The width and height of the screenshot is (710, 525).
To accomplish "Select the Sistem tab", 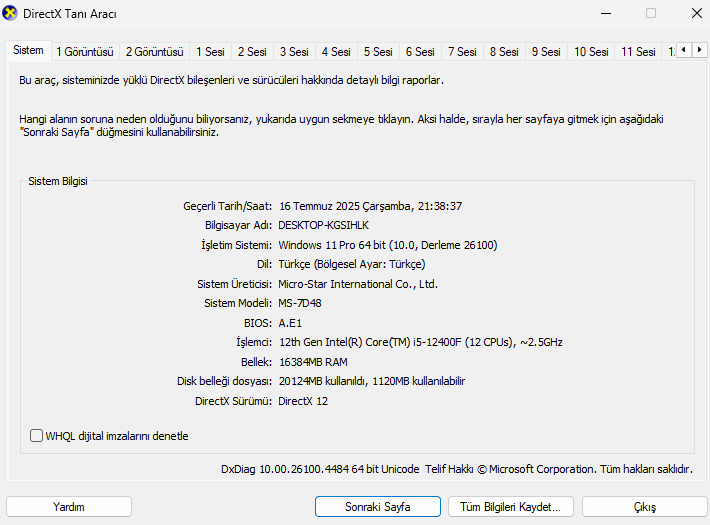I will tap(28, 50).
